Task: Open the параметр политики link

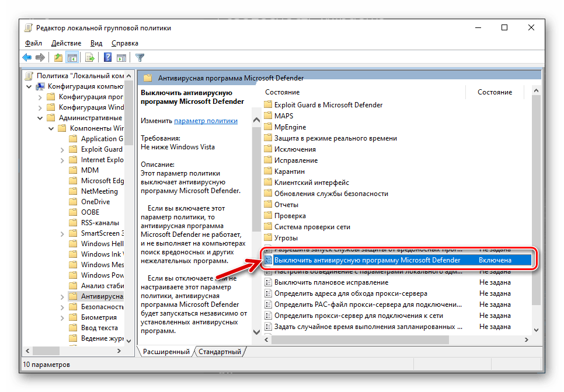Action: 206,121
